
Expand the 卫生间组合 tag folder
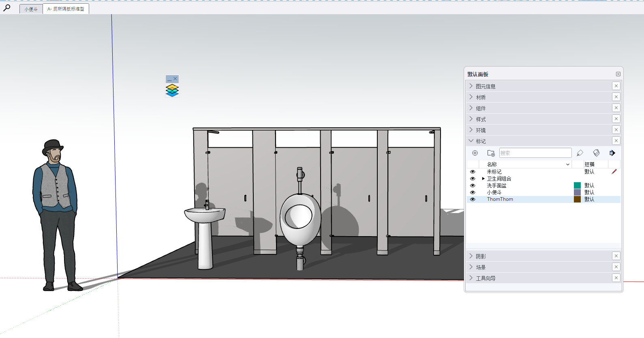coord(484,179)
